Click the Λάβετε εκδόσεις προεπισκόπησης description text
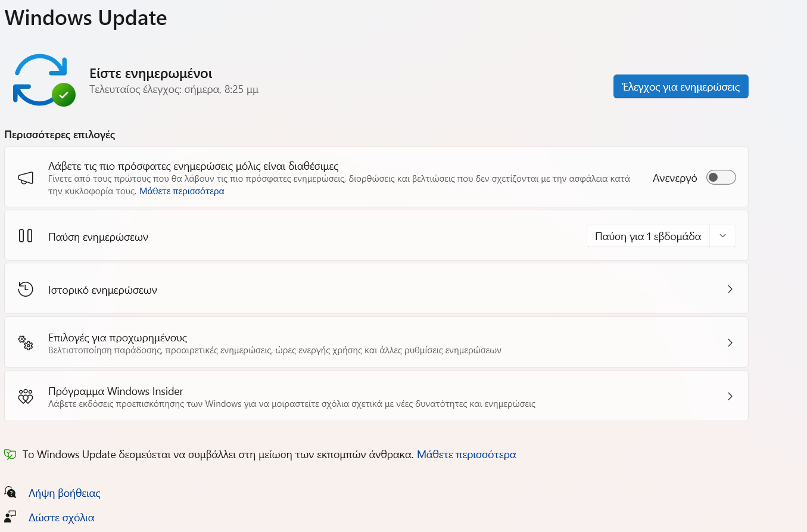The height and width of the screenshot is (532, 807). [x=292, y=404]
